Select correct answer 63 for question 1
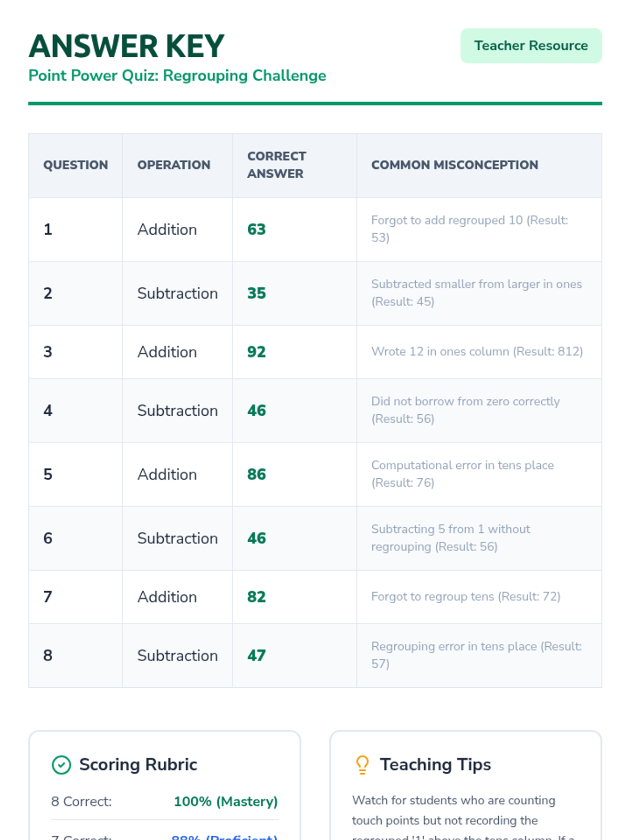This screenshot has height=840, width=630. (x=257, y=229)
